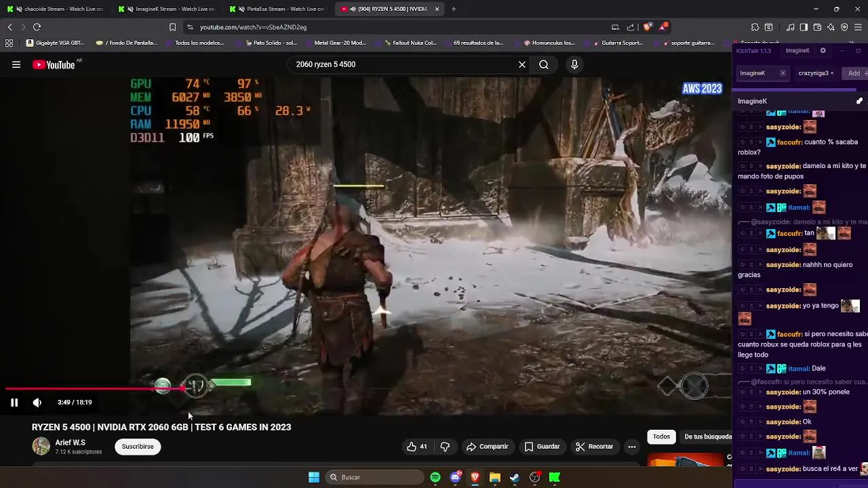Viewport: 868px width, 488px height.
Task: Open Spotify from the taskbar
Action: 435,477
